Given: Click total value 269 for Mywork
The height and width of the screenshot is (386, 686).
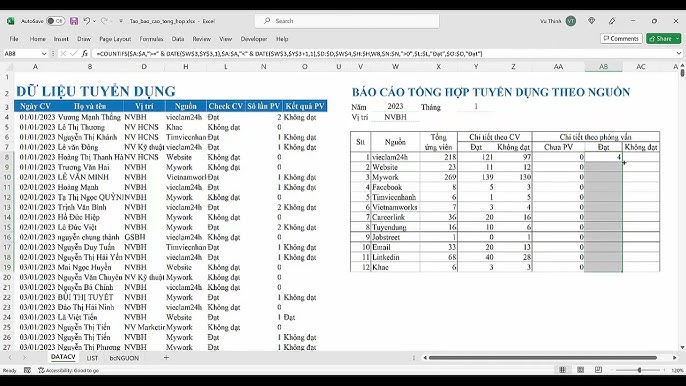Looking at the screenshot, I should pyautogui.click(x=439, y=177).
